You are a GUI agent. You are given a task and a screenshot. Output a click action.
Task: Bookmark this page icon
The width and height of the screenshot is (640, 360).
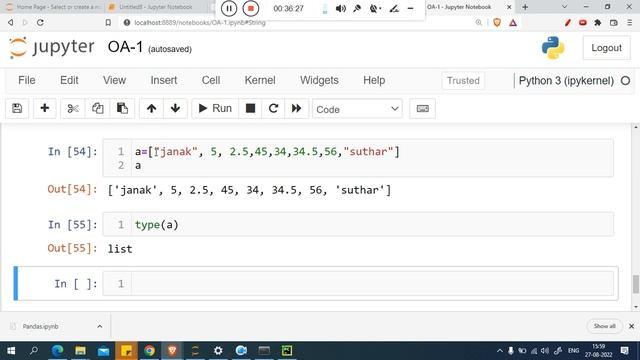coord(108,23)
